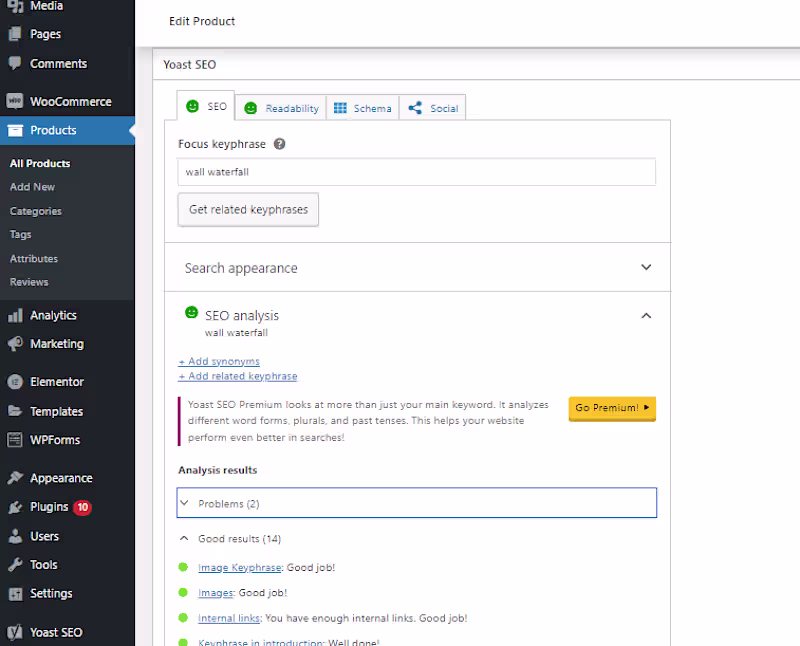
Task: Click the green bullet beside Images
Action: click(x=183, y=592)
